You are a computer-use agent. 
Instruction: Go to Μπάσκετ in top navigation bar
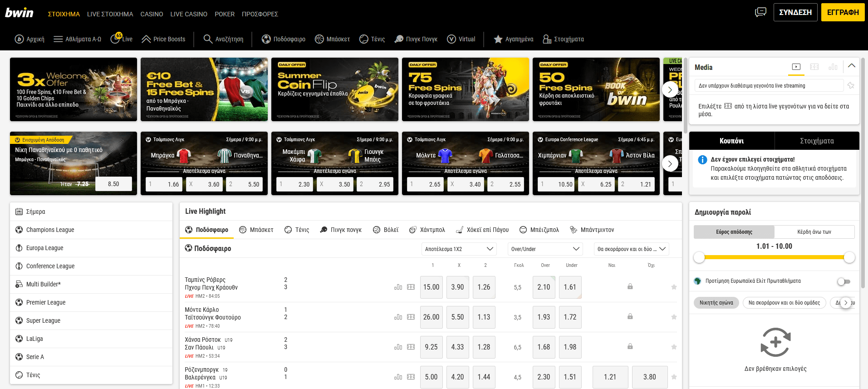pyautogui.click(x=333, y=39)
